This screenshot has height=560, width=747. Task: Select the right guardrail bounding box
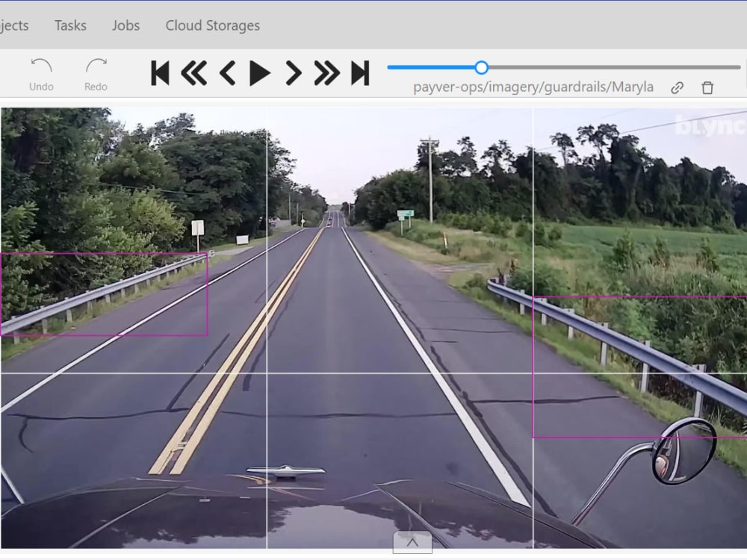point(639,367)
